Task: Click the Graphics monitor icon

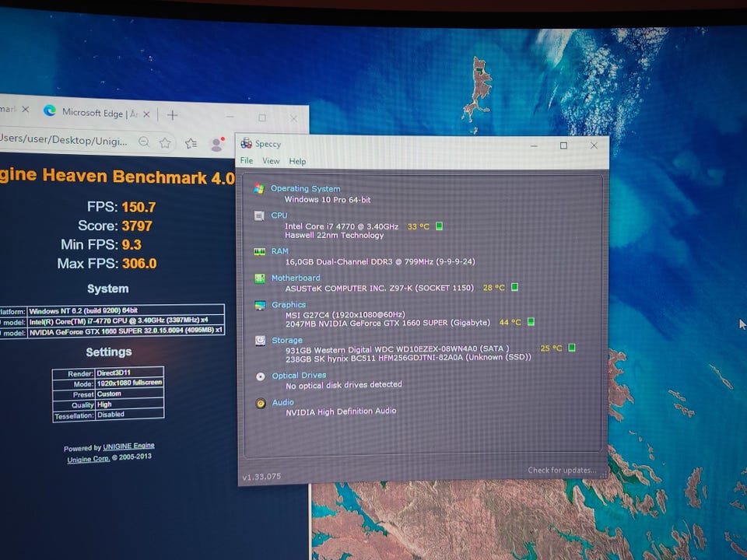Action: click(x=259, y=306)
